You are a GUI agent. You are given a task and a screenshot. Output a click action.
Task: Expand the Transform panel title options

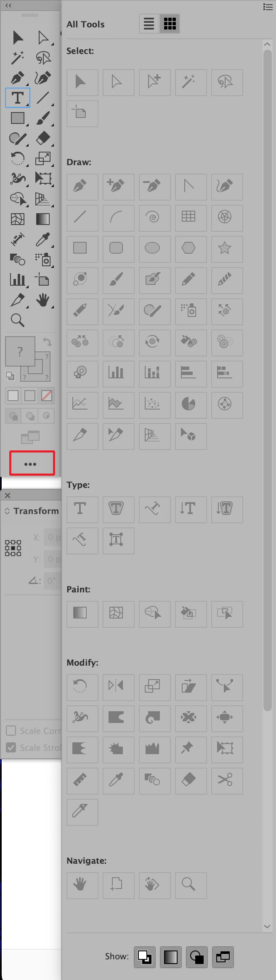(x=7, y=511)
